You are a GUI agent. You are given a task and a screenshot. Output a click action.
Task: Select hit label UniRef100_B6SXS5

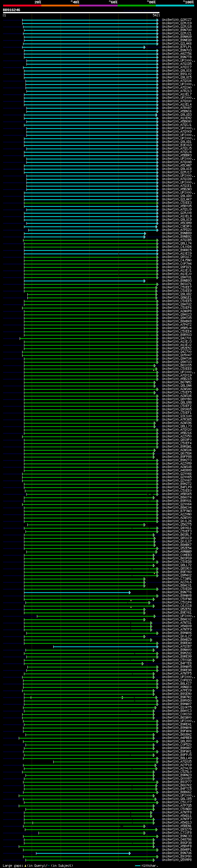177,365
